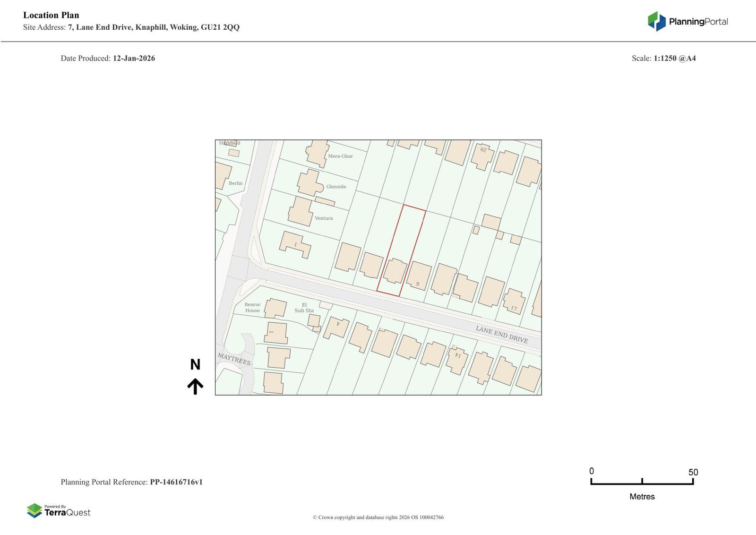Viewport: 756px width, 535px height.
Task: Click the Berlin property label
Action: click(x=235, y=183)
